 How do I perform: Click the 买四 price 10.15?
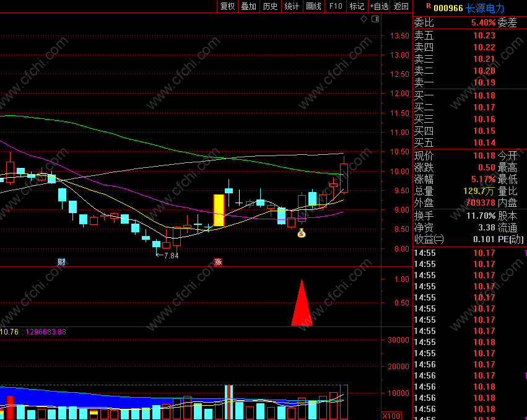coord(484,131)
